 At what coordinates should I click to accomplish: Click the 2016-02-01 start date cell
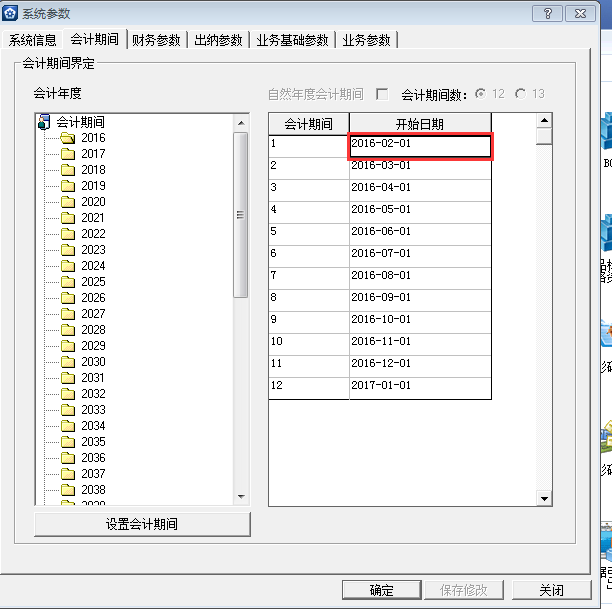[x=420, y=145]
